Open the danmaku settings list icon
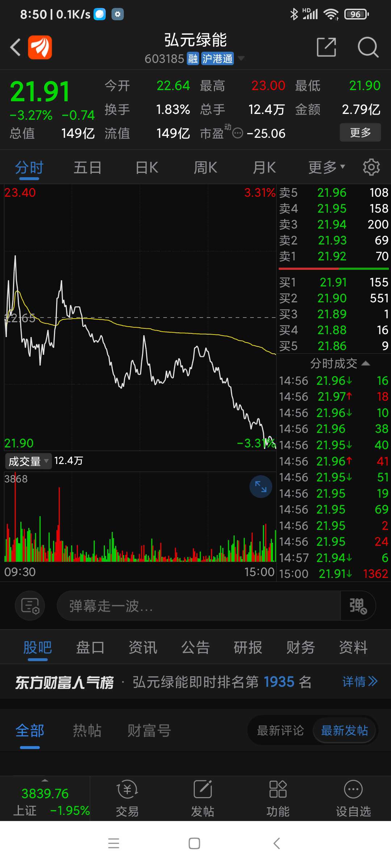391x868 pixels. click(30, 606)
